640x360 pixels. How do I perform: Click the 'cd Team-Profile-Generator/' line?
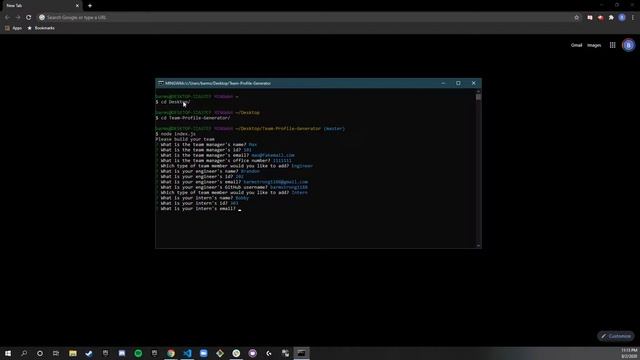(193, 118)
